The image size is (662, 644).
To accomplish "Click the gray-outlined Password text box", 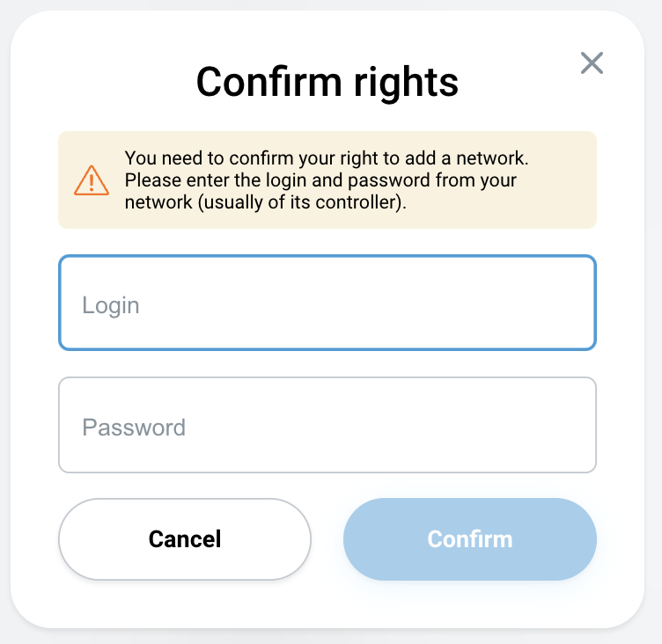I will tap(327, 425).
